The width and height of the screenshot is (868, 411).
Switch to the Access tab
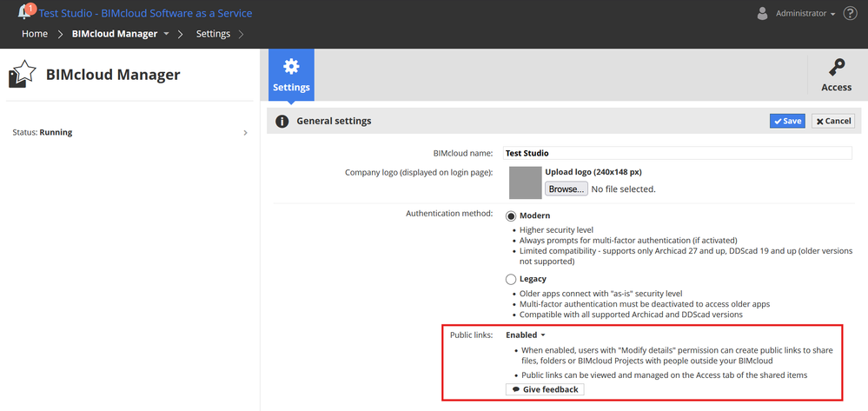[x=837, y=75]
